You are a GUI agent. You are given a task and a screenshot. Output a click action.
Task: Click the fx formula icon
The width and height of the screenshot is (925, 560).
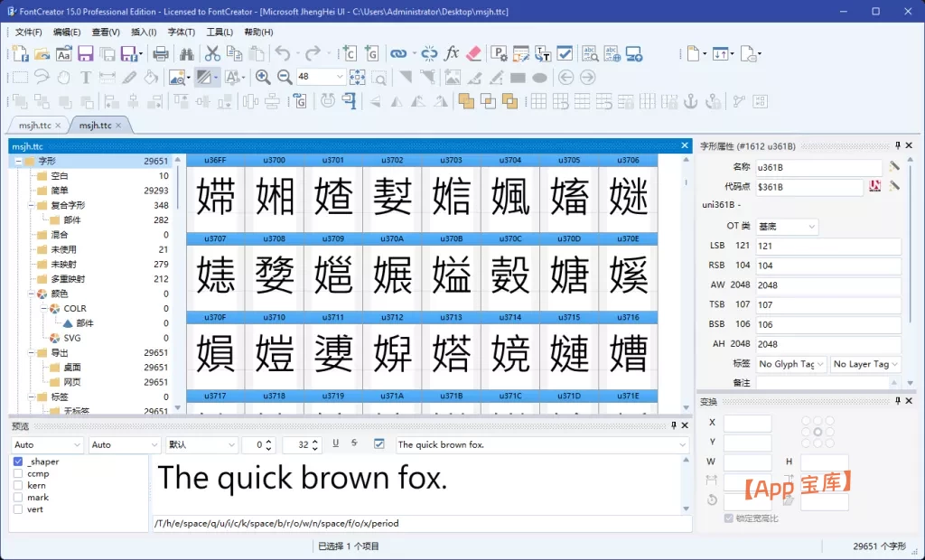452,54
